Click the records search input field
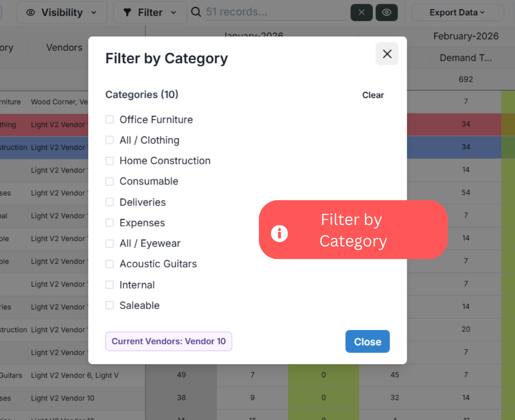The image size is (515, 420). (x=277, y=12)
